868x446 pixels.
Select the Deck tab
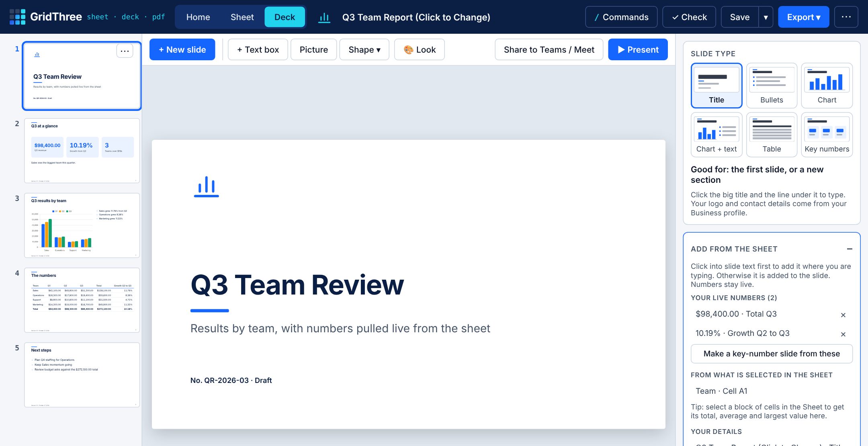click(x=285, y=17)
